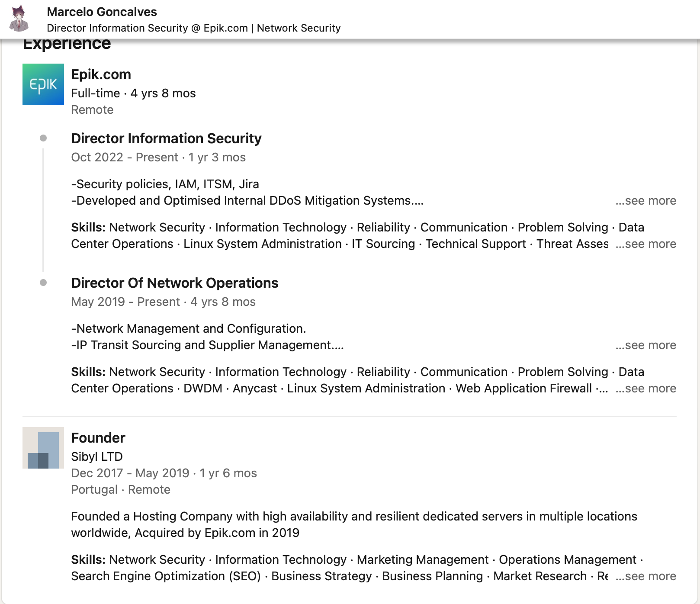
Task: Expand skills list ending with Threat Asses
Action: coord(646,244)
